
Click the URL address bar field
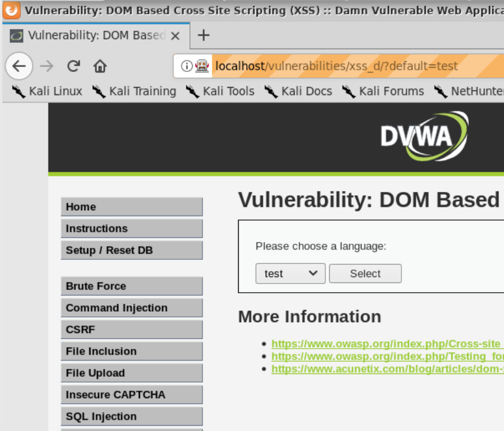click(346, 66)
